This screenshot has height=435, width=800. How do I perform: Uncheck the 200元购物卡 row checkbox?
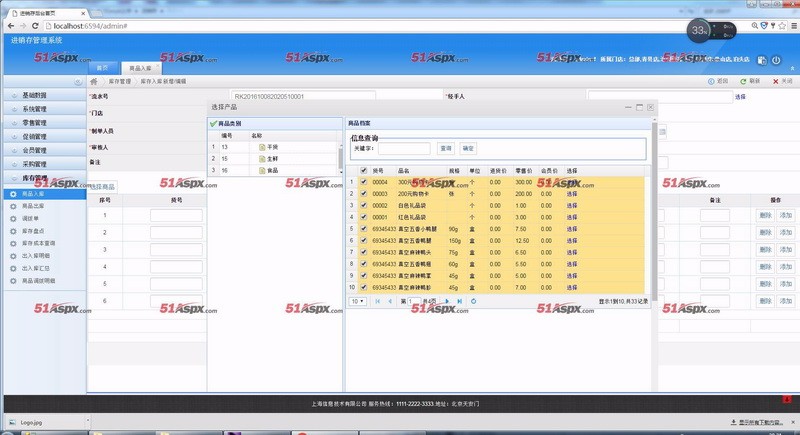(363, 193)
